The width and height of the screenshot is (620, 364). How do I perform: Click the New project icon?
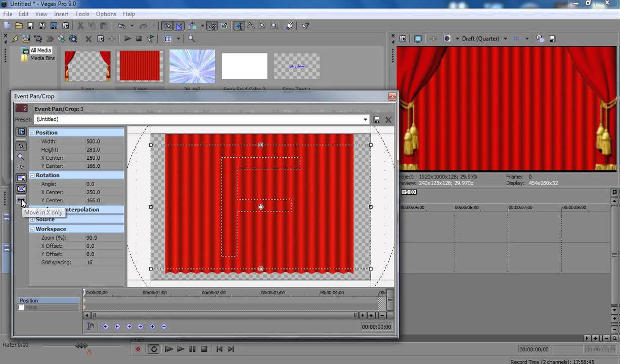[x=7, y=26]
